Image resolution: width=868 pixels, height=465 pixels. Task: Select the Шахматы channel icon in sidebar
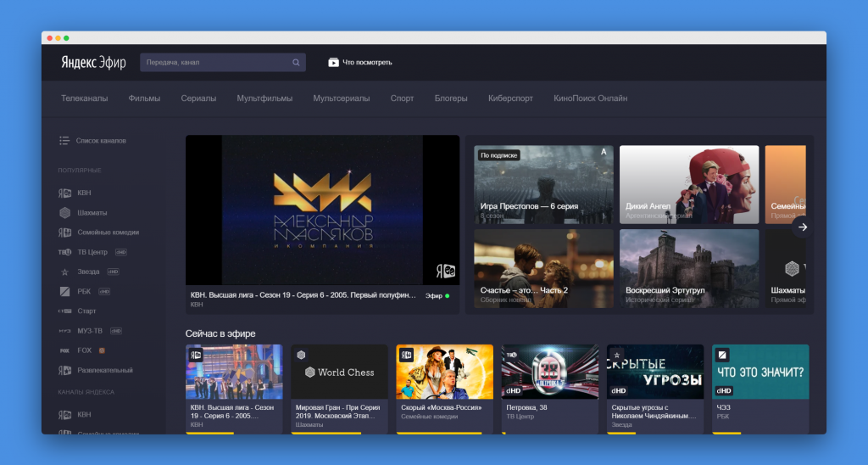click(x=64, y=212)
